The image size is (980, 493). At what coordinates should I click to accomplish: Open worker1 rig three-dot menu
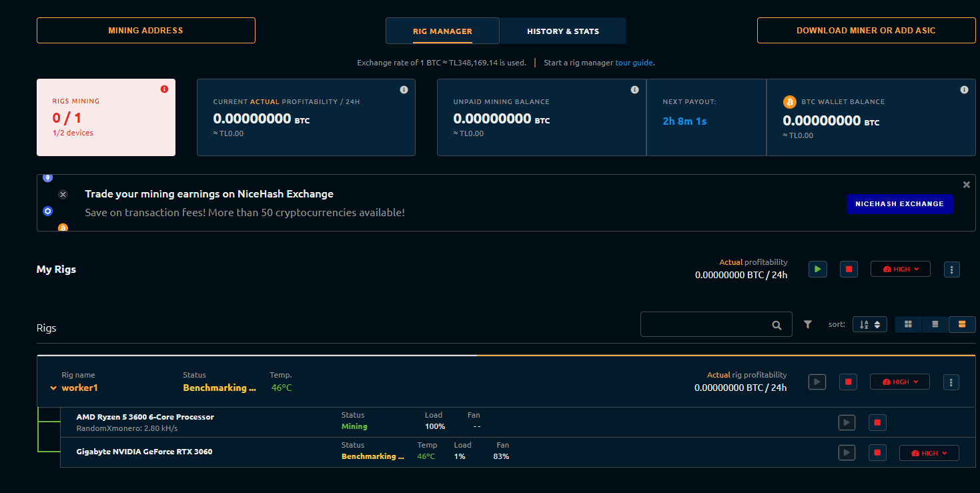coord(951,382)
